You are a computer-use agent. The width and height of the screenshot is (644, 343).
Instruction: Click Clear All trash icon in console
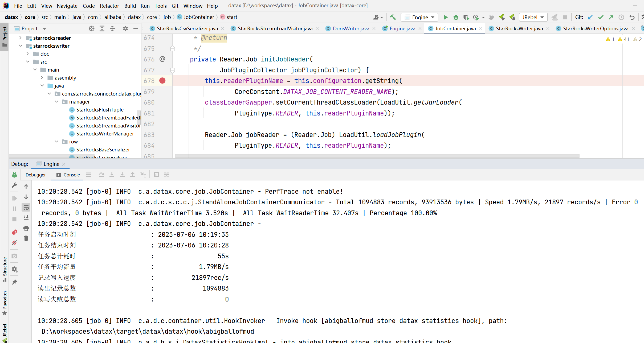click(x=26, y=238)
